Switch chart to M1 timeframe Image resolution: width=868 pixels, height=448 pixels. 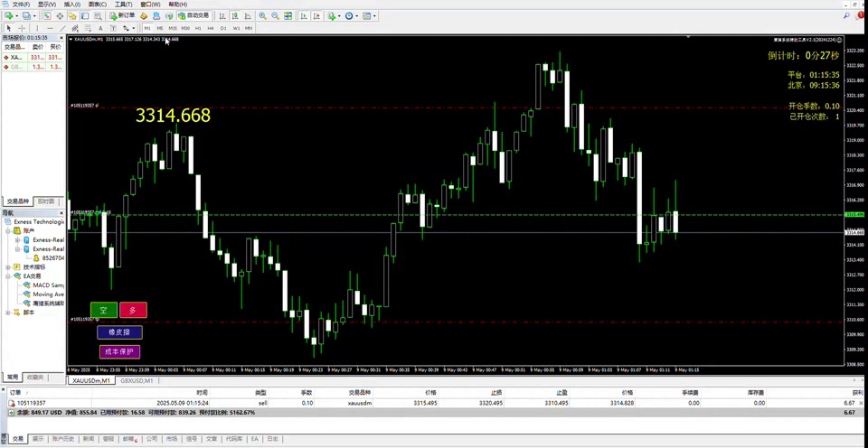pyautogui.click(x=147, y=28)
